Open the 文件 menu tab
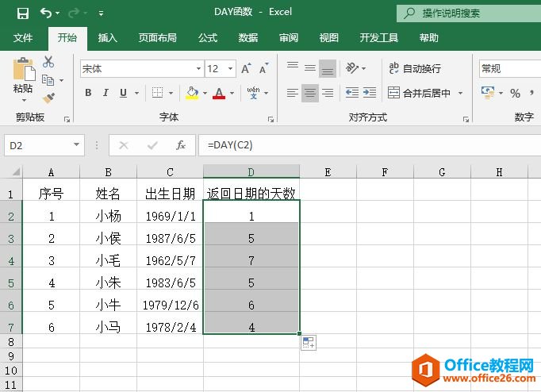Screen dimensions: 541x392 [x=24, y=37]
